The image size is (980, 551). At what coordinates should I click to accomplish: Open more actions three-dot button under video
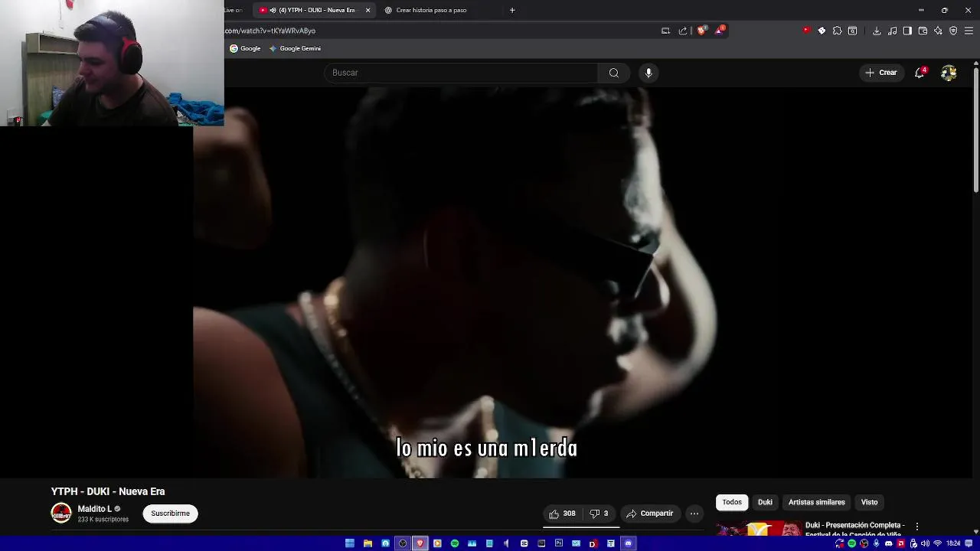(694, 514)
